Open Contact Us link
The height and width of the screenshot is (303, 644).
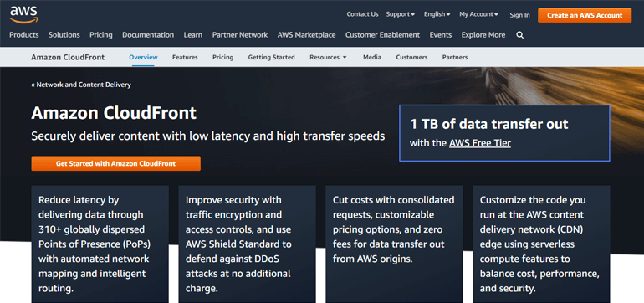[x=362, y=14]
